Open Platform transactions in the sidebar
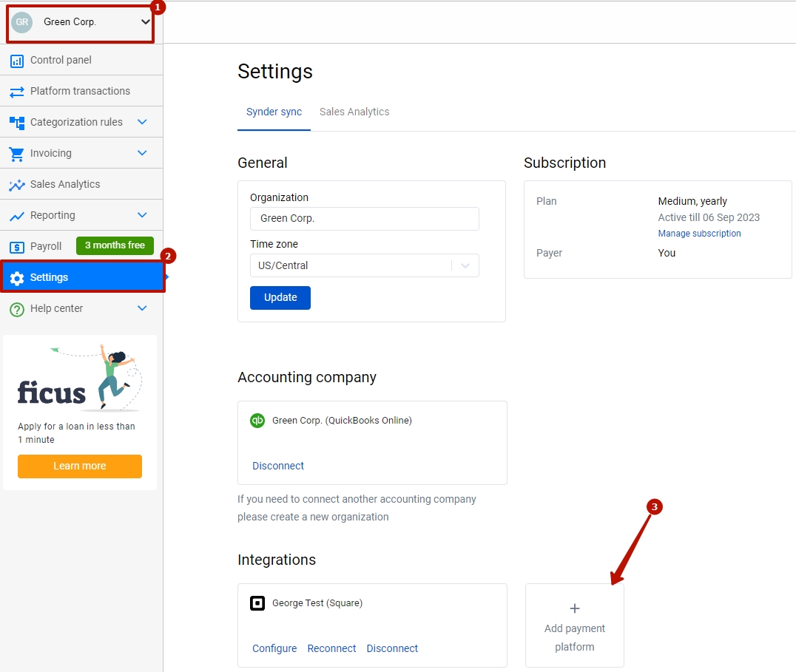The width and height of the screenshot is (796, 672). pos(81,91)
